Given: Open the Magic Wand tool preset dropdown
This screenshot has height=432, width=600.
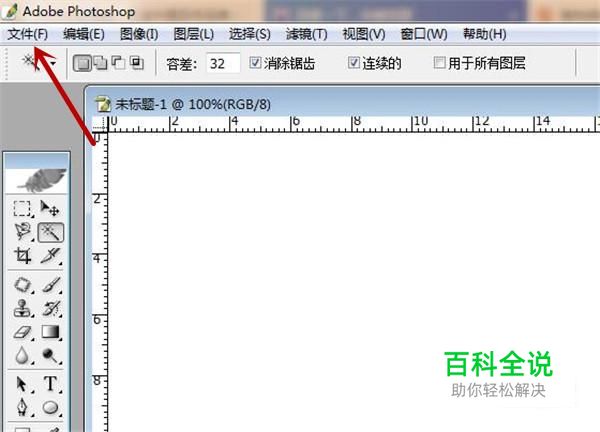Looking at the screenshot, I should click(53, 64).
